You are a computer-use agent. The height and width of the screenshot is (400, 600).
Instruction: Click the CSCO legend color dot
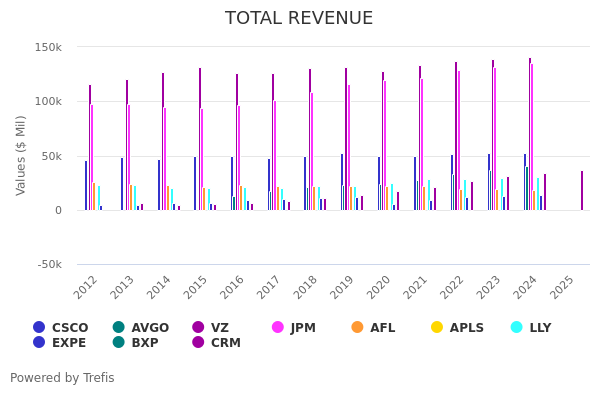pyautogui.click(x=39, y=327)
